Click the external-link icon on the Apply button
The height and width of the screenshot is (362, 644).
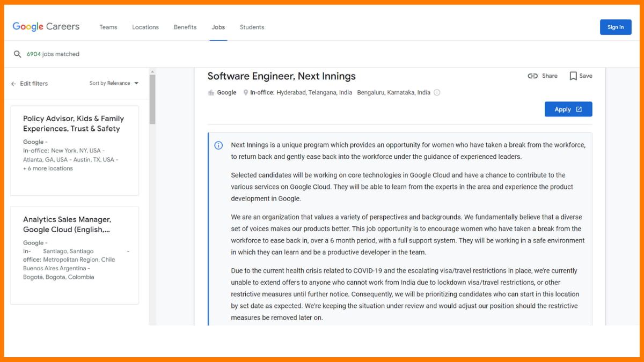[x=579, y=109]
